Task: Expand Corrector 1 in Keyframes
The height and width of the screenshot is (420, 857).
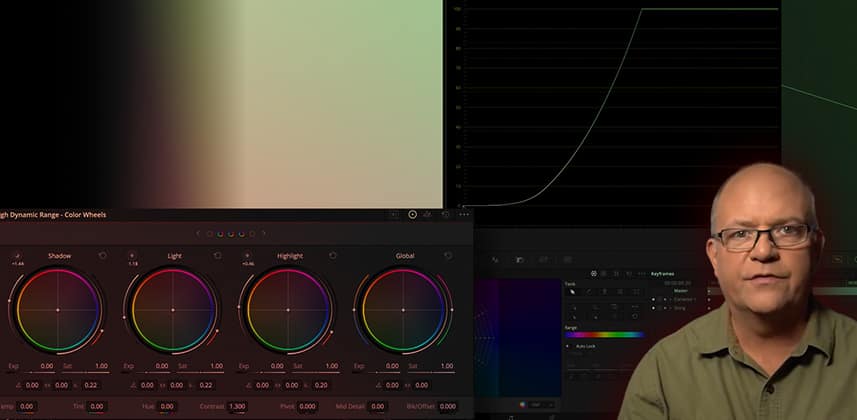Action: tap(670, 300)
